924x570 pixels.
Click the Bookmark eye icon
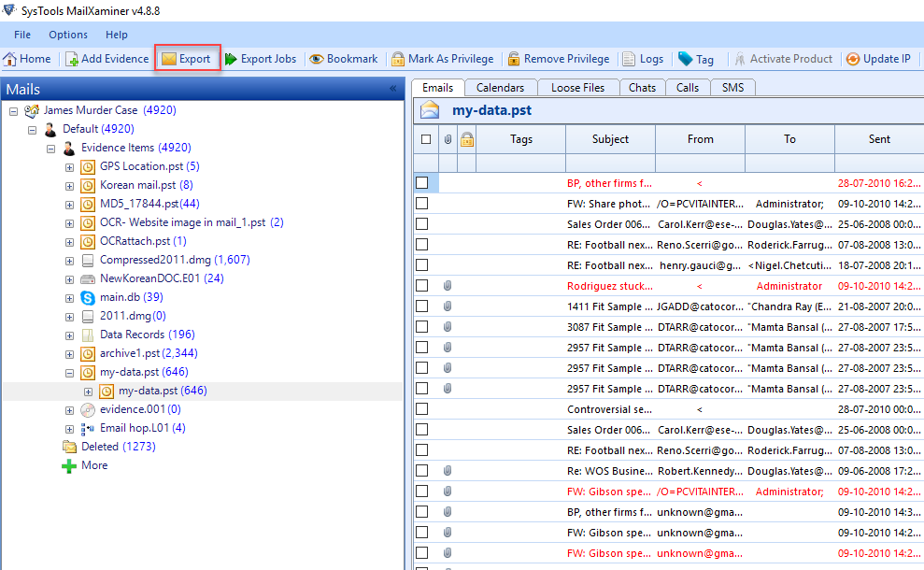[x=317, y=59]
